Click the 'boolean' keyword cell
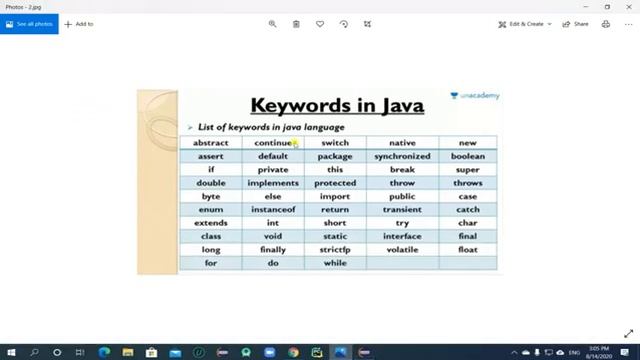This screenshot has width=640, height=360. click(468, 156)
